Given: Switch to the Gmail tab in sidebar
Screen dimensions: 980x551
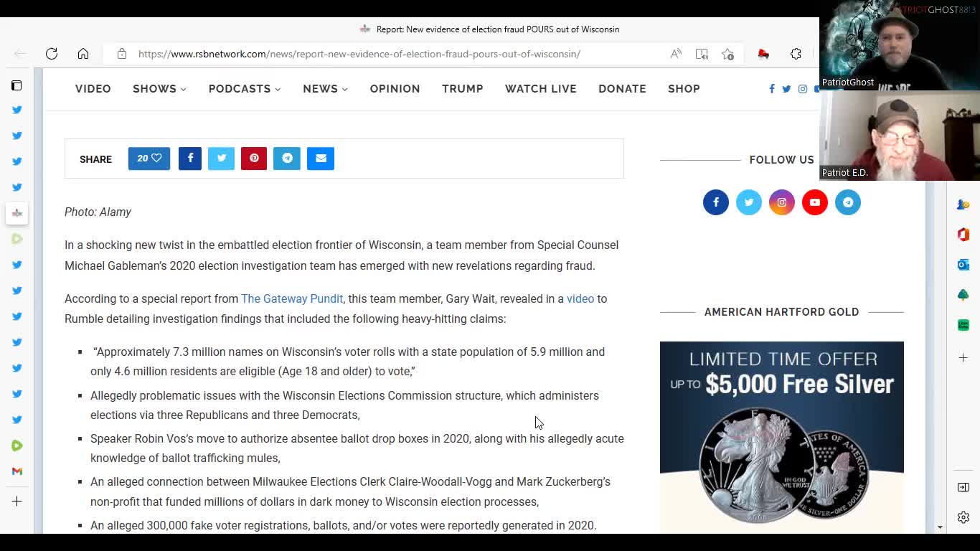Looking at the screenshot, I should coord(17,471).
